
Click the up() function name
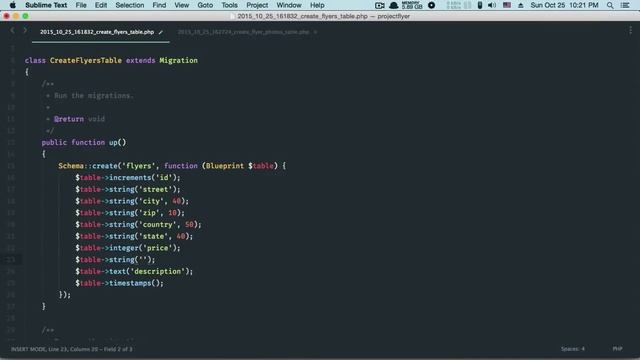click(x=118, y=142)
